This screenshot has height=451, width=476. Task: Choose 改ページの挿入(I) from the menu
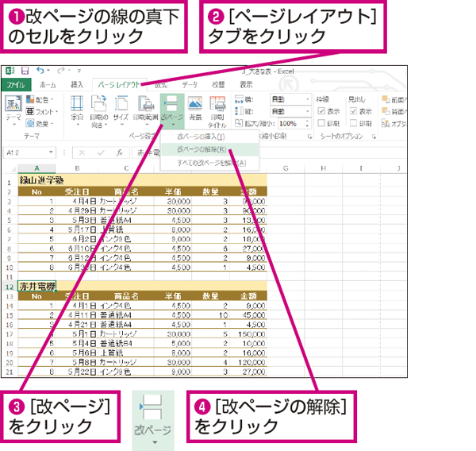[x=209, y=137]
